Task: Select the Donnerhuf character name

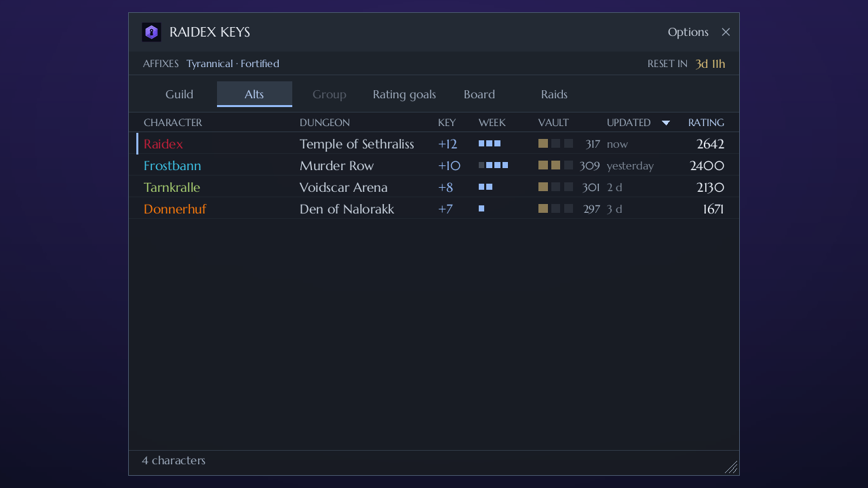Action: pos(175,209)
